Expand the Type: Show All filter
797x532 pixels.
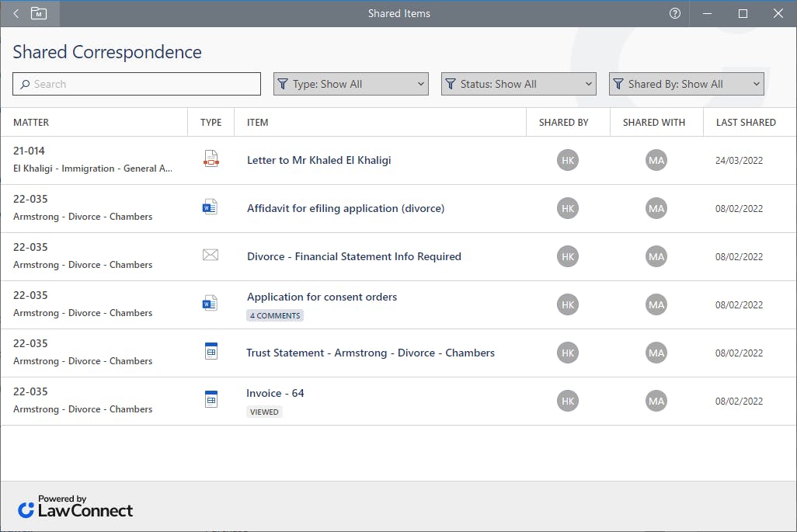(350, 84)
